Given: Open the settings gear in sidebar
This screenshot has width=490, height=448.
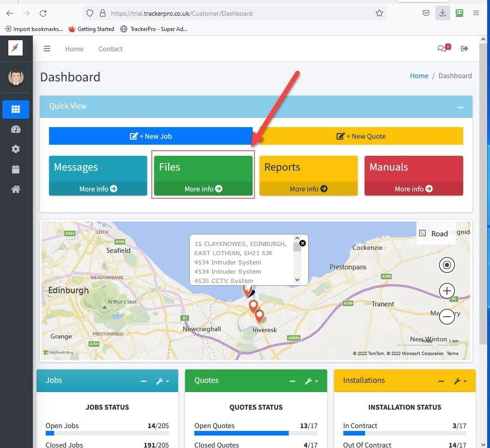Looking at the screenshot, I should [16, 149].
